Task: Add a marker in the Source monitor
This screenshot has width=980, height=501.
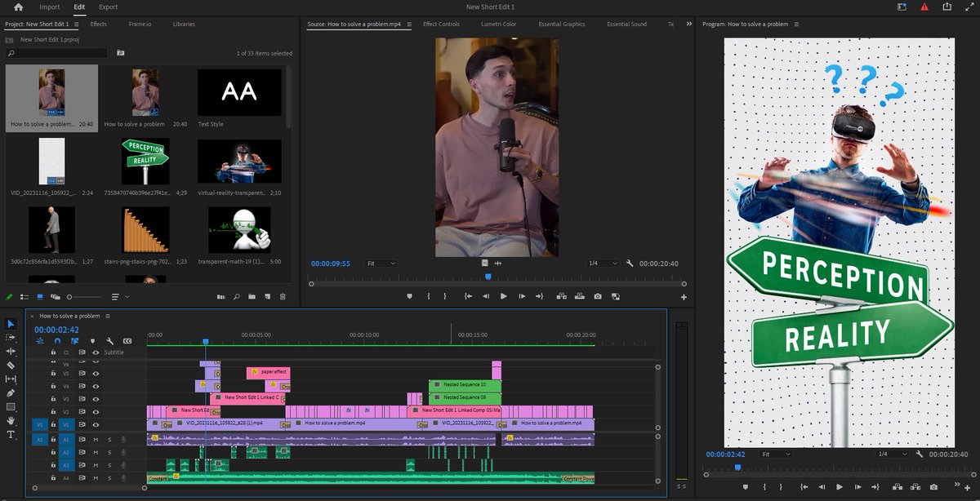Action: (x=409, y=296)
